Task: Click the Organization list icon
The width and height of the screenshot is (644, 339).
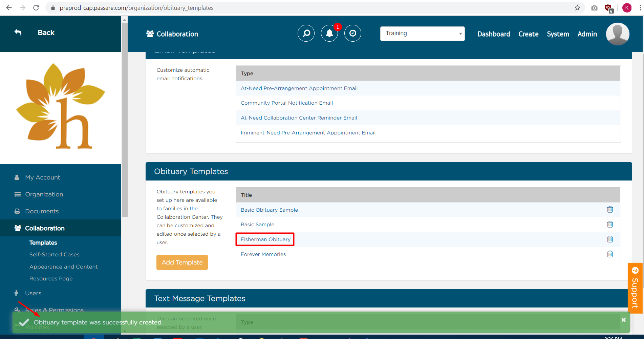Action: tap(17, 194)
